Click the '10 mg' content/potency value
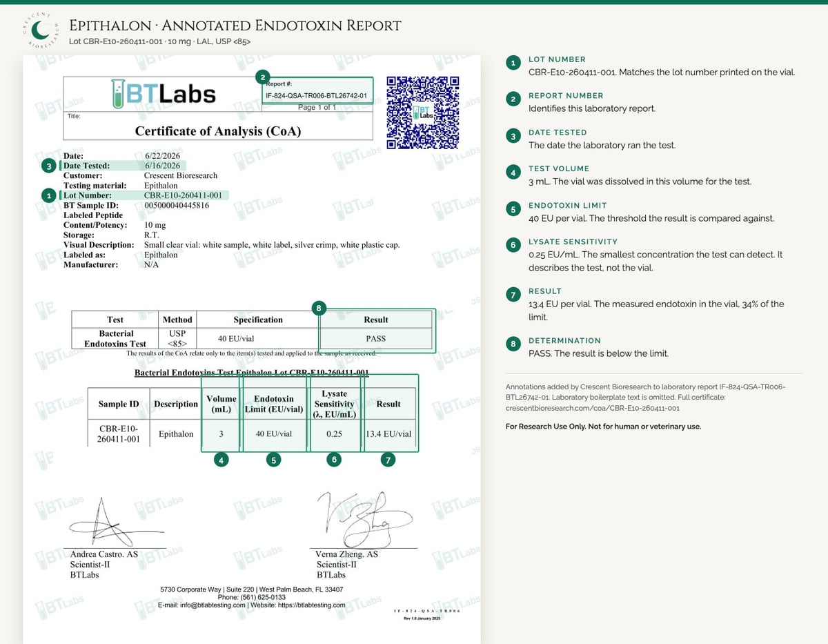This screenshot has height=644, width=828. [154, 225]
